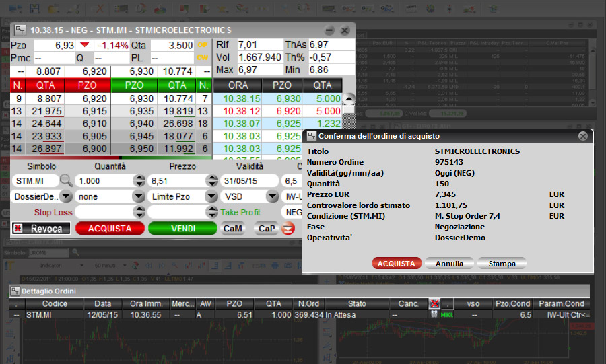Click the STM.MI symbol input field
The height and width of the screenshot is (364, 606).
click(36, 180)
